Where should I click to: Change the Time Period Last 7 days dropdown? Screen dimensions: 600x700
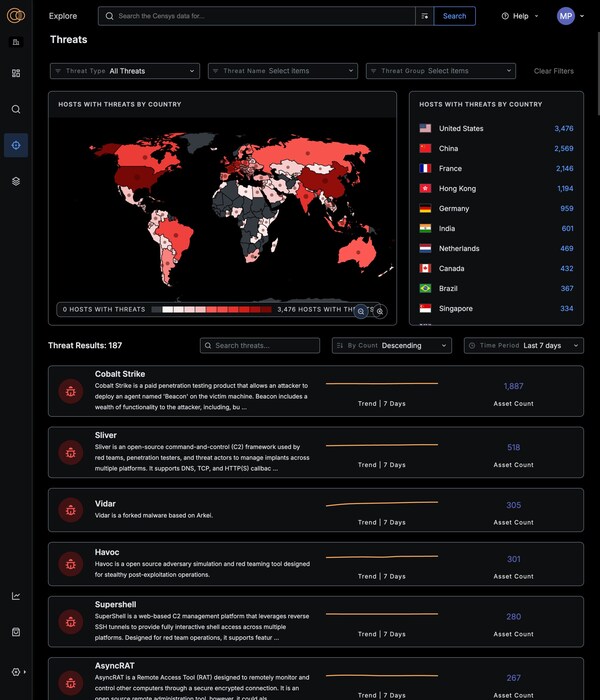click(523, 345)
